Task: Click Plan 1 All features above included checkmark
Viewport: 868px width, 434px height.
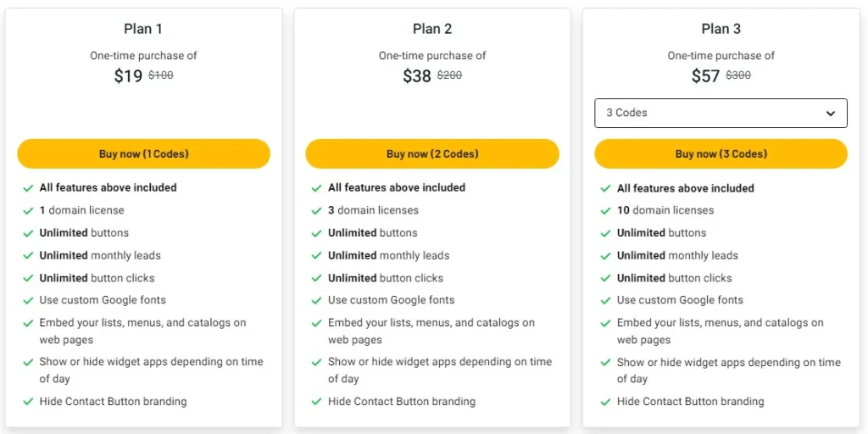Action: [28, 188]
